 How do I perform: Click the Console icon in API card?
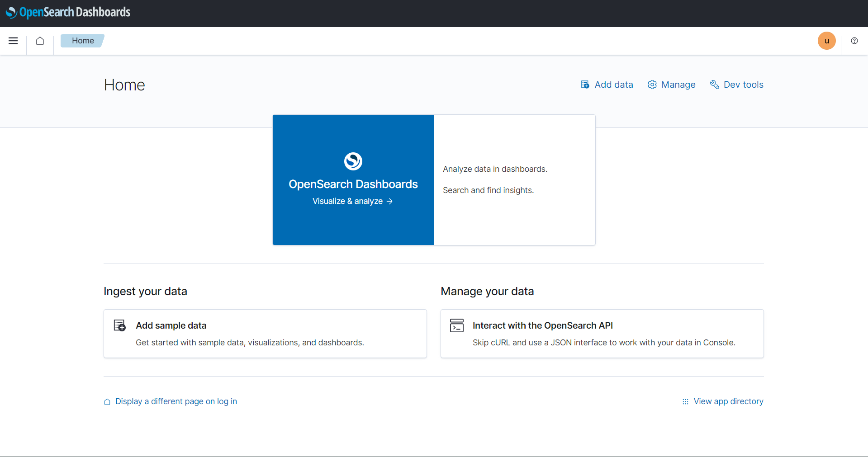tap(456, 325)
